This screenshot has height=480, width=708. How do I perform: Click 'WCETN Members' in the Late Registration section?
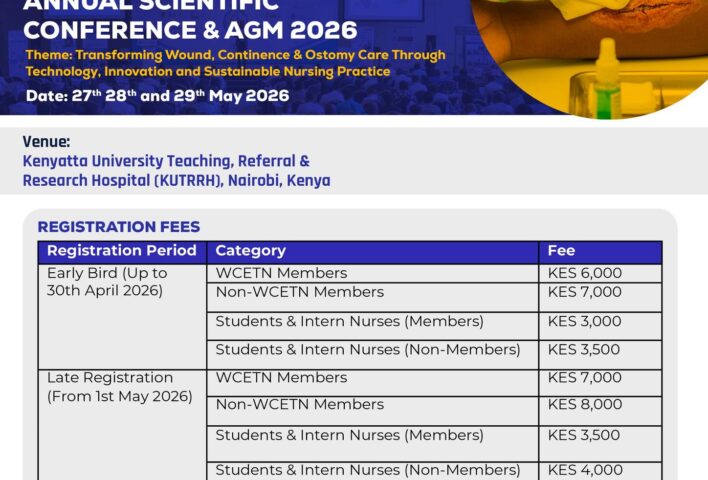pyautogui.click(x=373, y=383)
